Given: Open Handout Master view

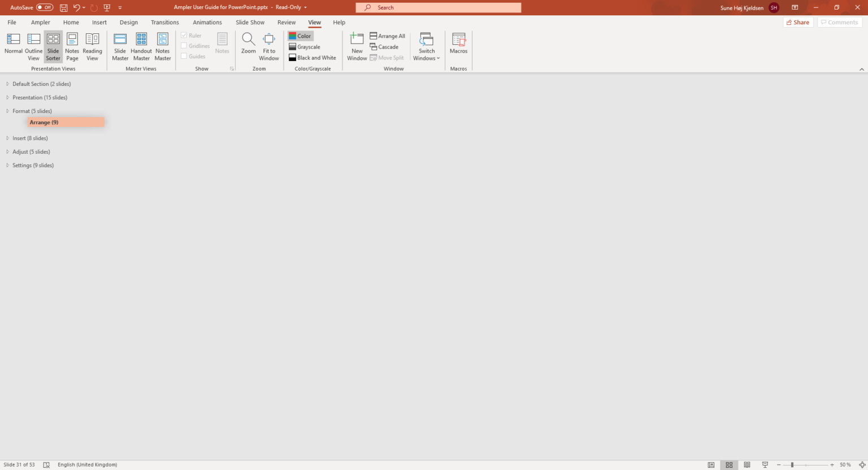Looking at the screenshot, I should 141,45.
